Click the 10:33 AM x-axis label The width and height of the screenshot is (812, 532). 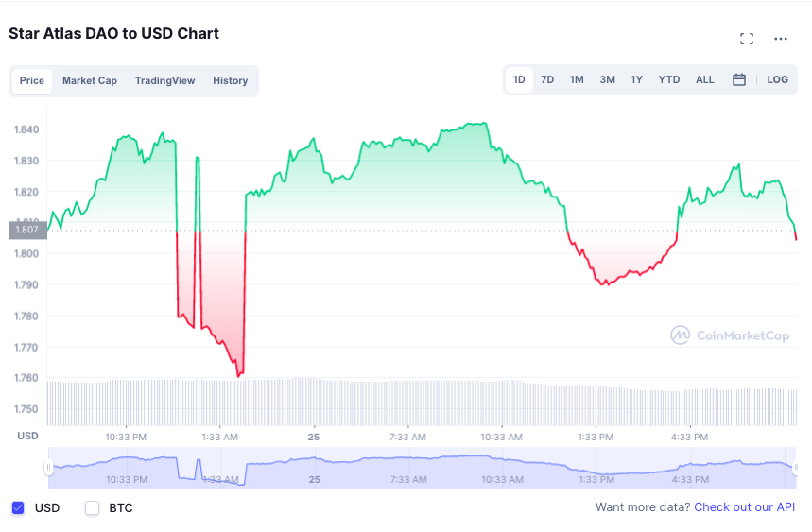501,438
